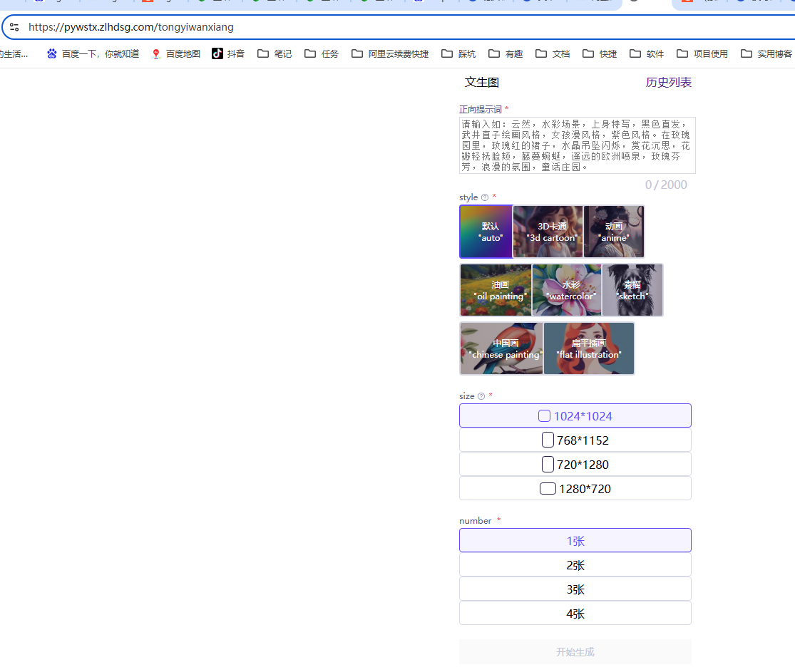Viewport: 795px width, 672px height.
Task: Click the site information icon in address bar
Action: click(14, 27)
